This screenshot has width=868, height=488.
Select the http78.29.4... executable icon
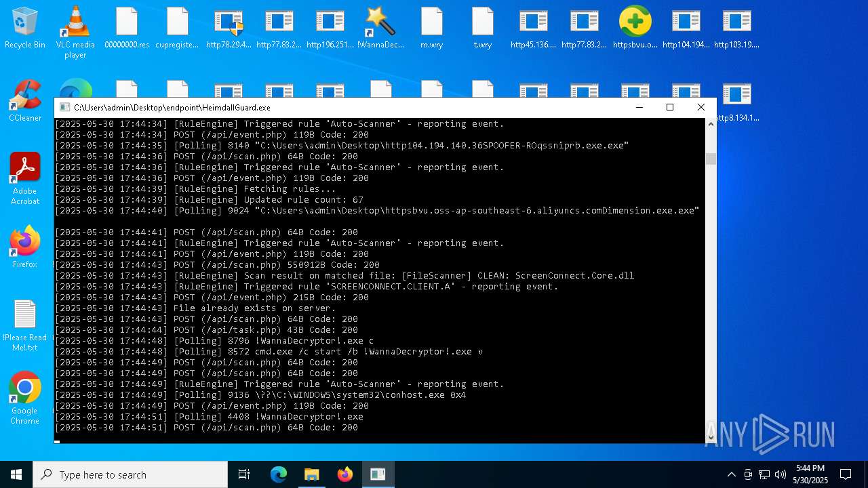click(x=229, y=28)
